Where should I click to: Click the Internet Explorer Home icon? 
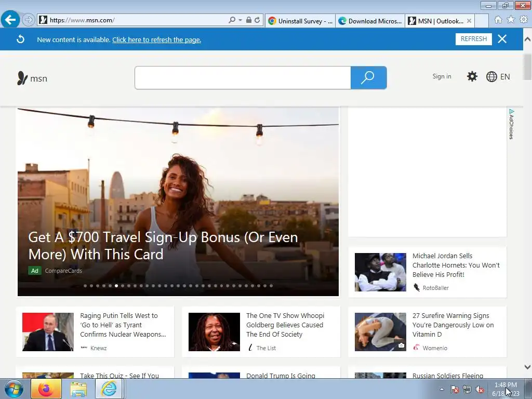[x=498, y=20]
